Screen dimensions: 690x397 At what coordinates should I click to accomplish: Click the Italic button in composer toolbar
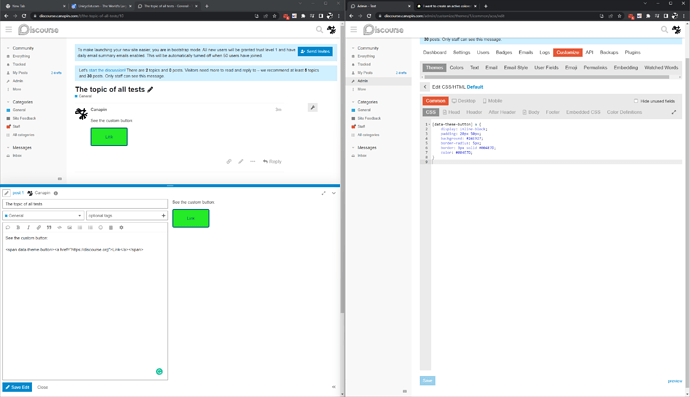28,228
